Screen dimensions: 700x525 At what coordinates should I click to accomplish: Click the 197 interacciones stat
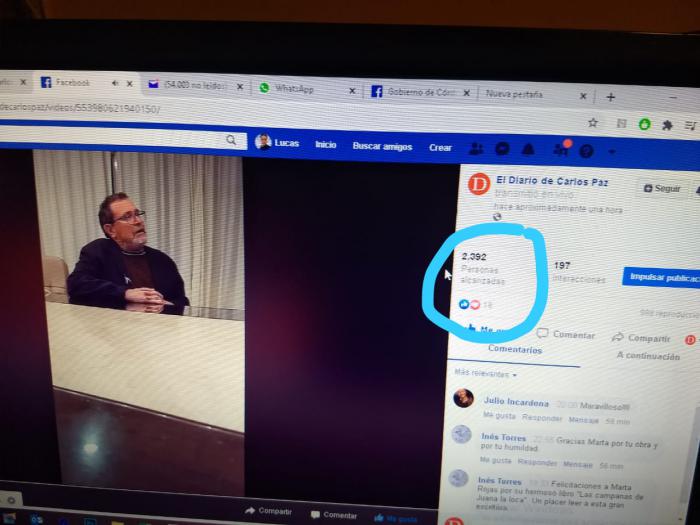(x=579, y=272)
